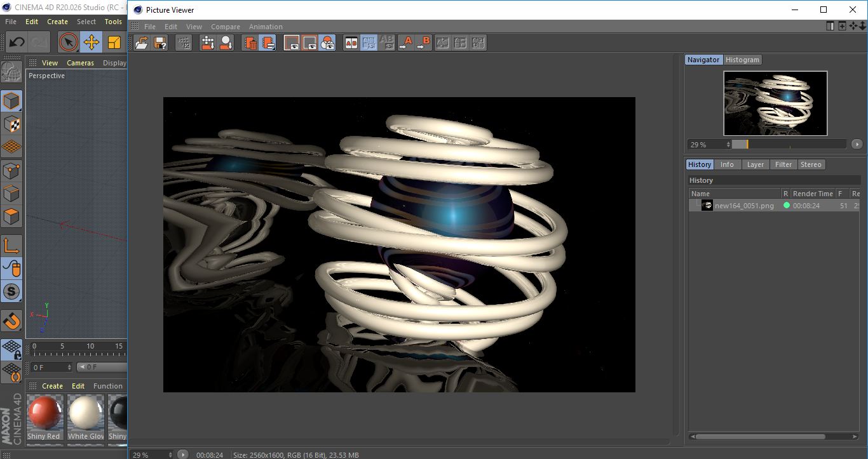This screenshot has height=459, width=868.
Task: Click the arrow button beside status zoom
Action: tap(183, 455)
